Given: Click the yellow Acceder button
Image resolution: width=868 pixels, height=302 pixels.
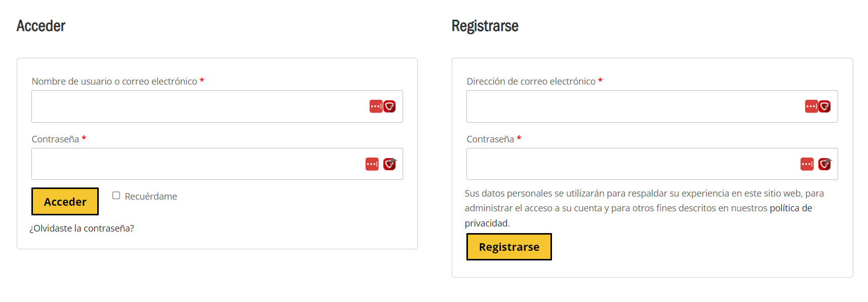Looking at the screenshot, I should (65, 202).
